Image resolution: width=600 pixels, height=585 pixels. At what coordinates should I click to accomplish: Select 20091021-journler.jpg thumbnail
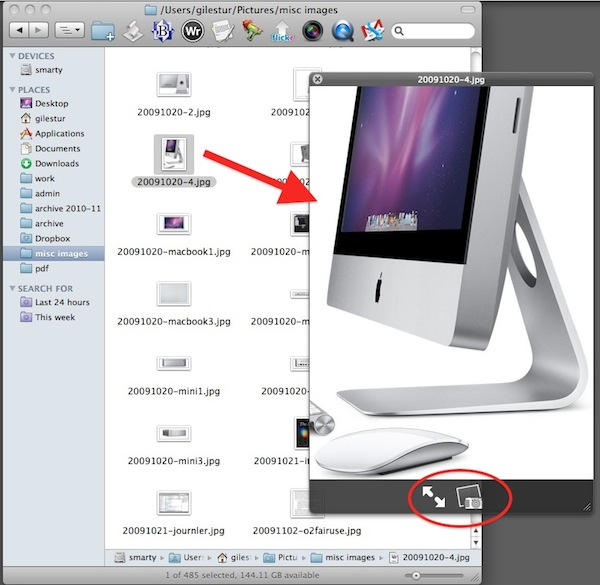(174, 503)
